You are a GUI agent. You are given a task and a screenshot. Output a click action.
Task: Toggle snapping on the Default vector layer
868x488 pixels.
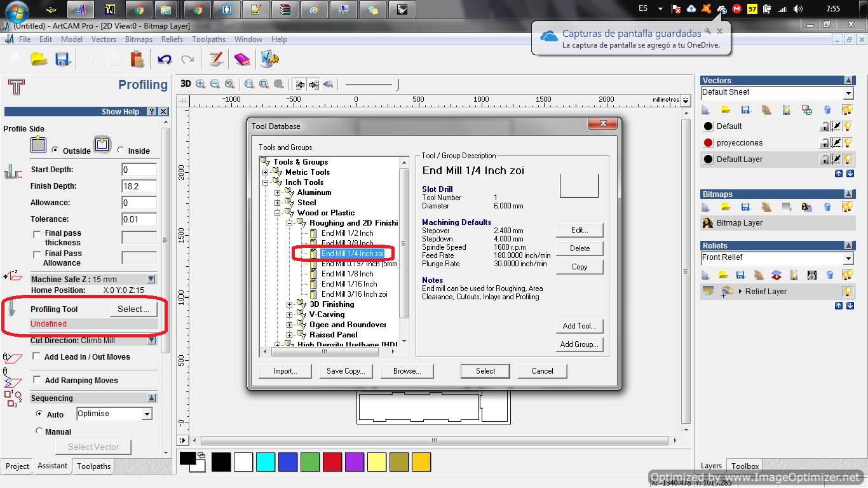tap(837, 126)
